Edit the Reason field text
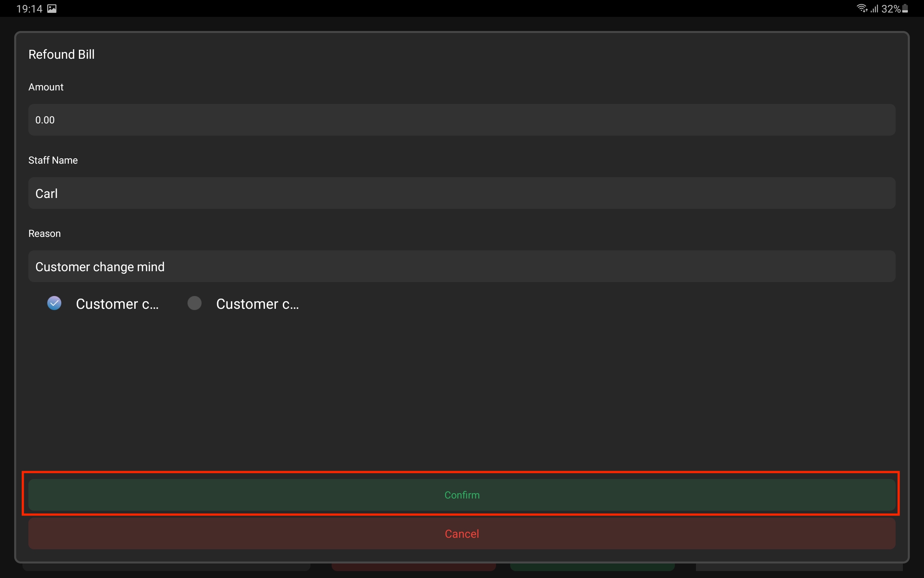 (461, 267)
